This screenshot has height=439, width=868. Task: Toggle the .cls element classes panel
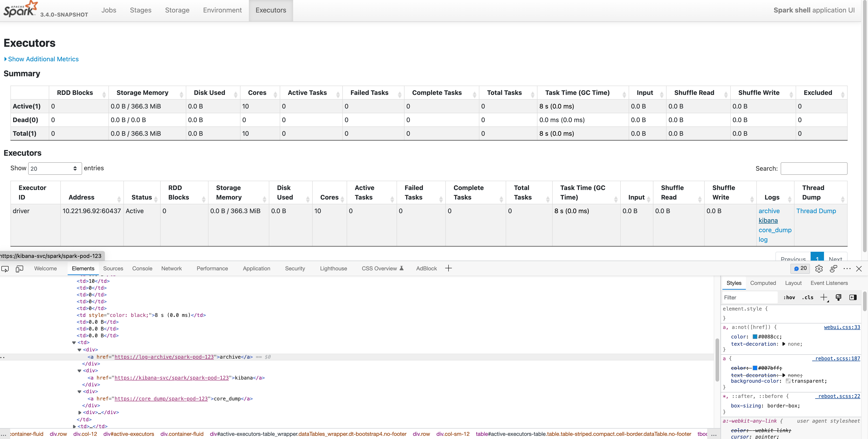click(807, 297)
